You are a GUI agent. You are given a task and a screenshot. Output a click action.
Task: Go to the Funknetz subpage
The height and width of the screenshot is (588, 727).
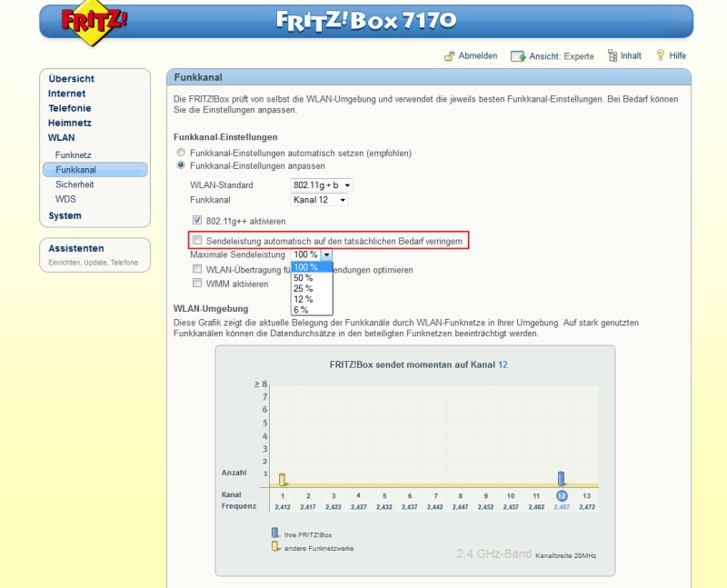pos(74,154)
